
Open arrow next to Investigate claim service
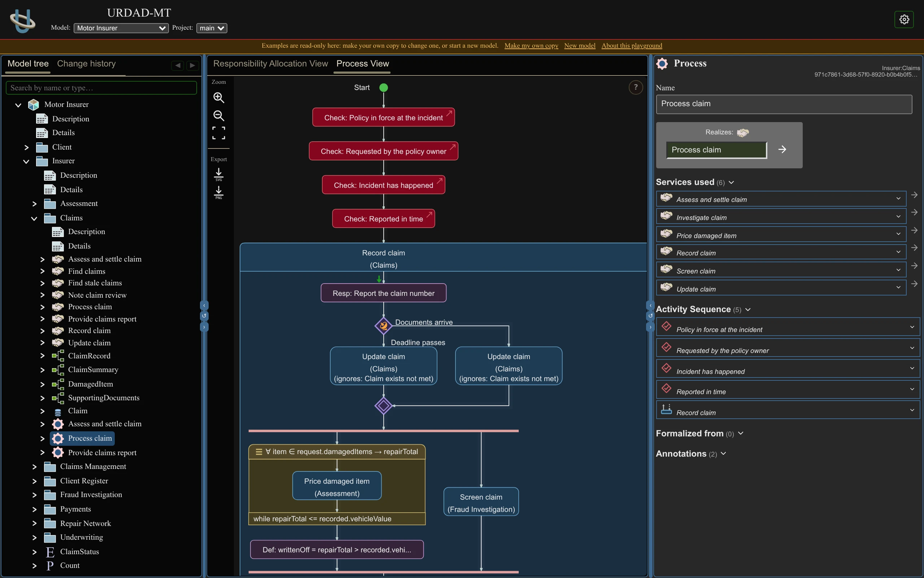tap(914, 212)
